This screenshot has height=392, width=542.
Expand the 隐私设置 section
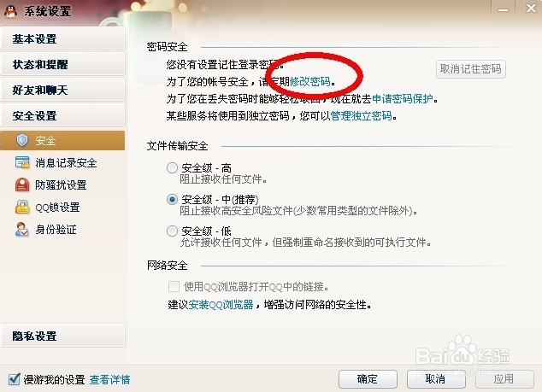pos(63,336)
